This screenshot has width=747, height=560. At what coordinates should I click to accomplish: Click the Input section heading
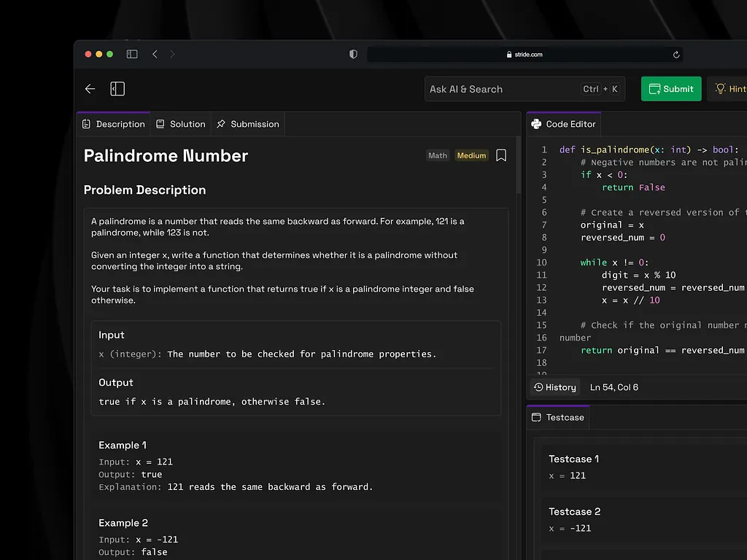click(x=112, y=335)
